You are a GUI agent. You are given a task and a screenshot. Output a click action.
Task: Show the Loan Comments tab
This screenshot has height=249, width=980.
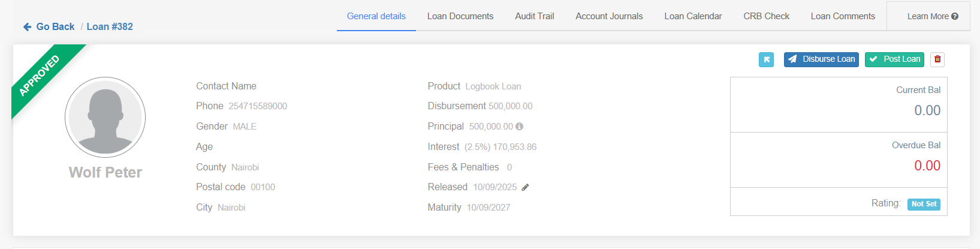[842, 16]
